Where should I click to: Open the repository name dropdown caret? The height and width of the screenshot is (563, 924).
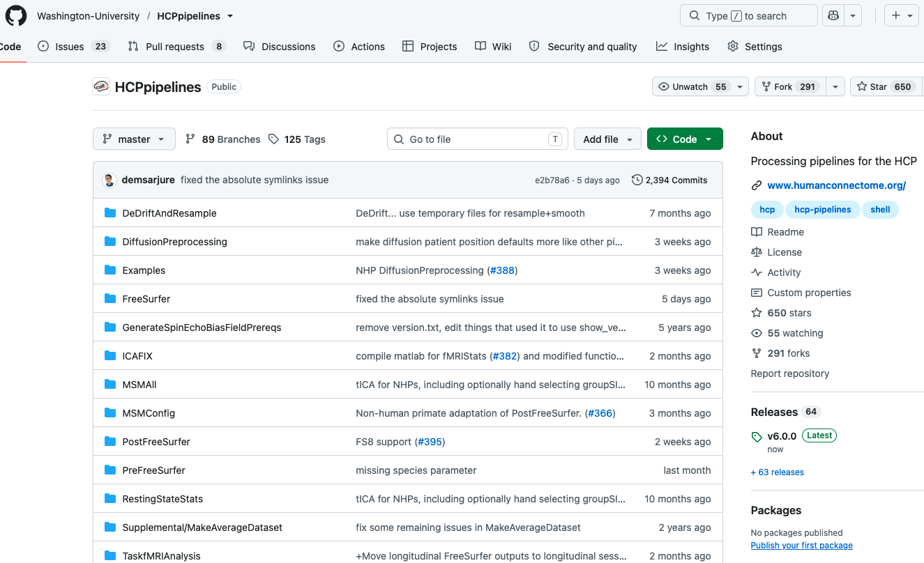(230, 16)
